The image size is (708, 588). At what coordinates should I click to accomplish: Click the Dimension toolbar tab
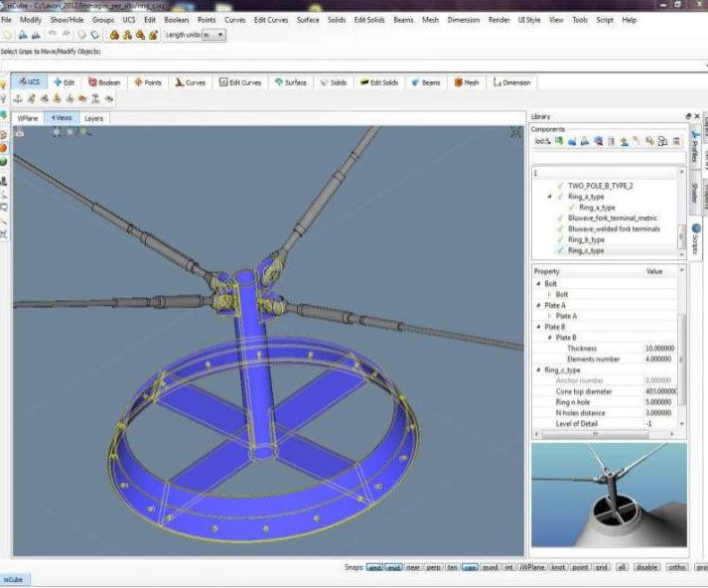pyautogui.click(x=511, y=82)
